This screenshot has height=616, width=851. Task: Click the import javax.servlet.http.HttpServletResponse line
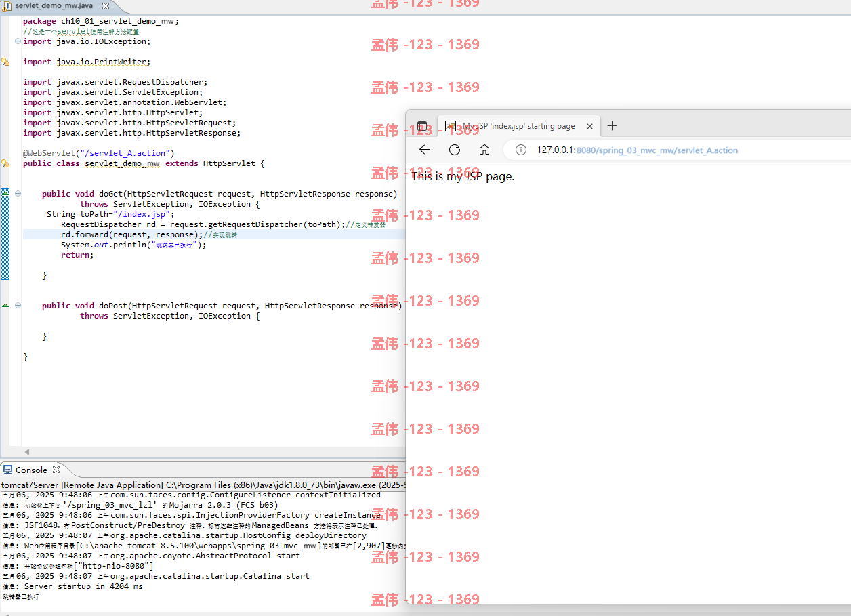coord(132,133)
